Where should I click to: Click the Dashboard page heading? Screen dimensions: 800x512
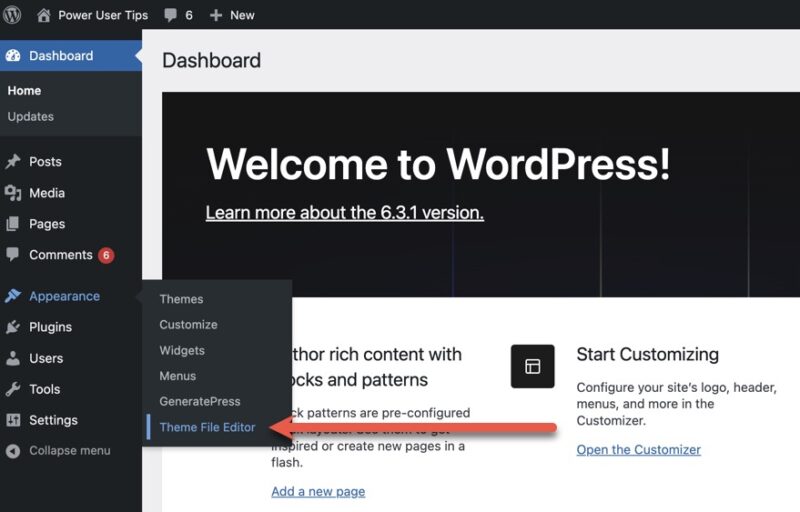tap(211, 60)
